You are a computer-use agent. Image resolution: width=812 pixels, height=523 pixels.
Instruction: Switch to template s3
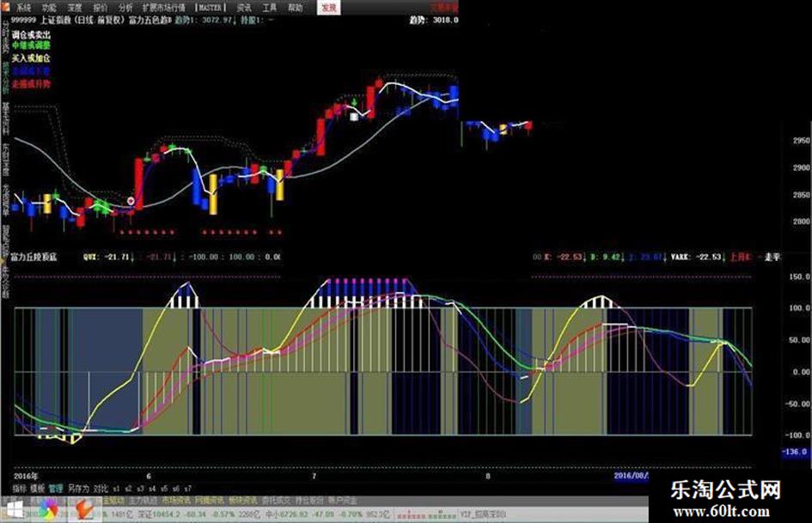[140, 489]
